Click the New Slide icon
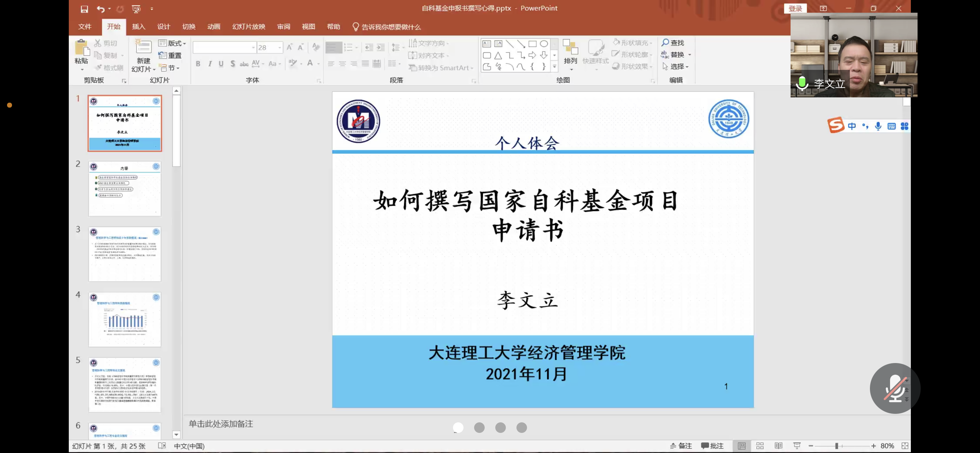 point(144,47)
